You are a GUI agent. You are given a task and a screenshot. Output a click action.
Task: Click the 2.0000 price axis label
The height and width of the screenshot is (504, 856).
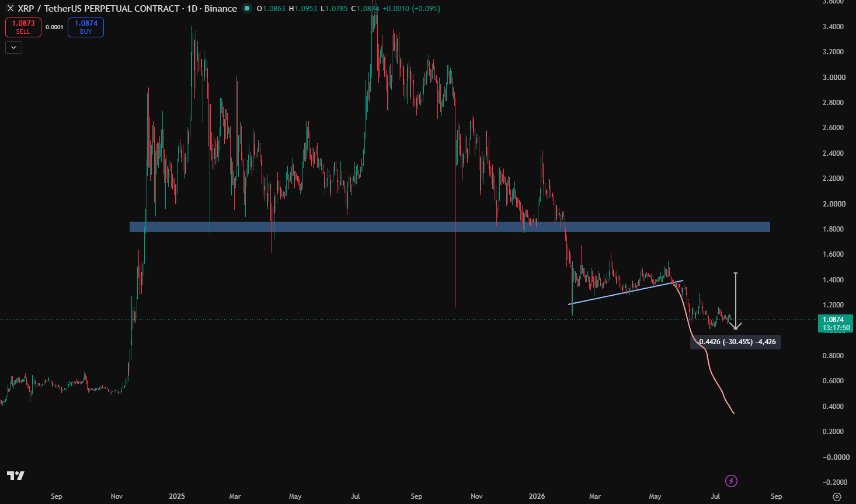point(834,204)
